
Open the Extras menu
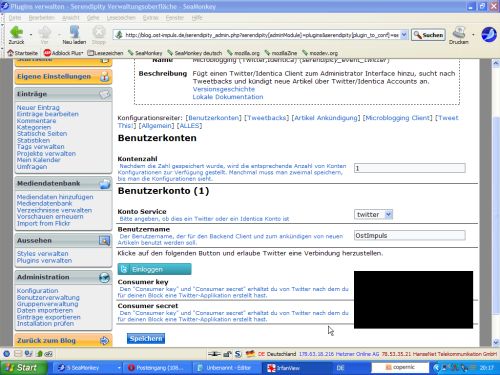pyautogui.click(x=150, y=18)
